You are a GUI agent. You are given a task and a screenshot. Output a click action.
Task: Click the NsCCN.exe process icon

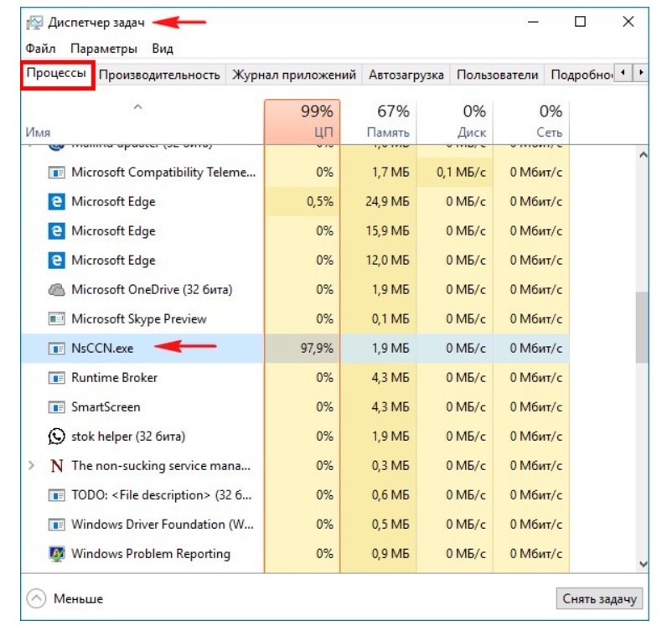57,348
